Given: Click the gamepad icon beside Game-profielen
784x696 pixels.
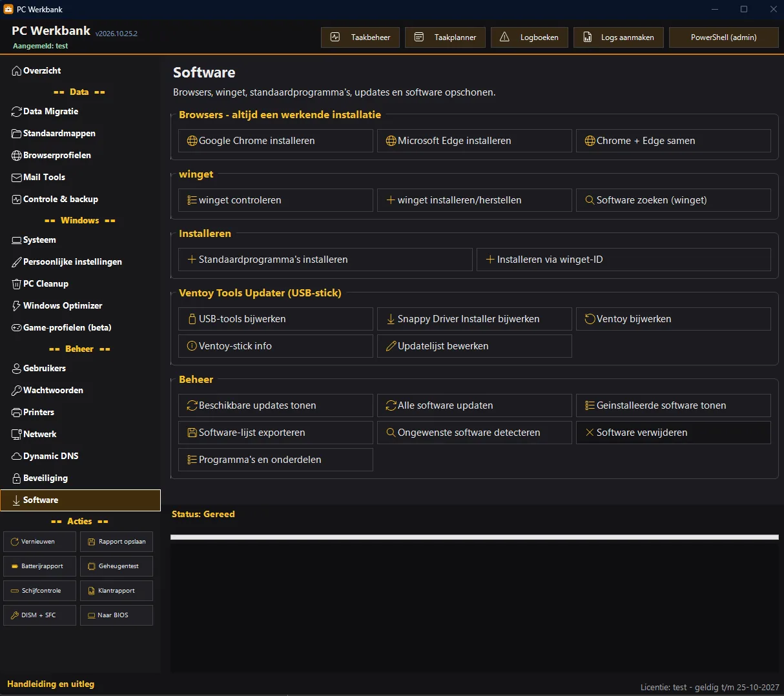Looking at the screenshot, I should point(17,328).
